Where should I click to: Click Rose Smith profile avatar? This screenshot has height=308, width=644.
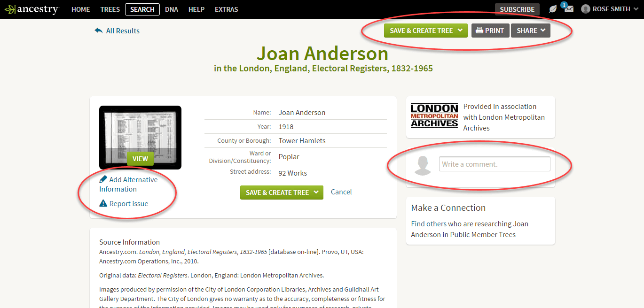[585, 9]
